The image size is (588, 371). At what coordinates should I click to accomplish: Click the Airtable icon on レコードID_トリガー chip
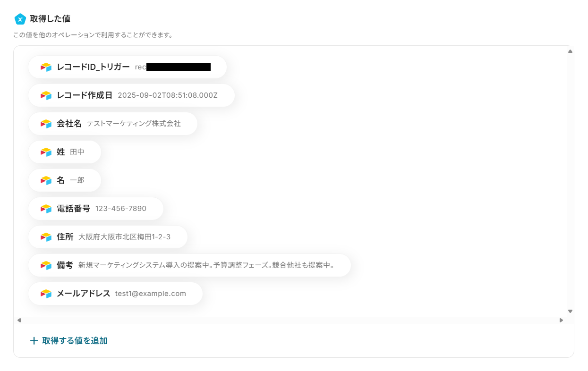(x=46, y=67)
